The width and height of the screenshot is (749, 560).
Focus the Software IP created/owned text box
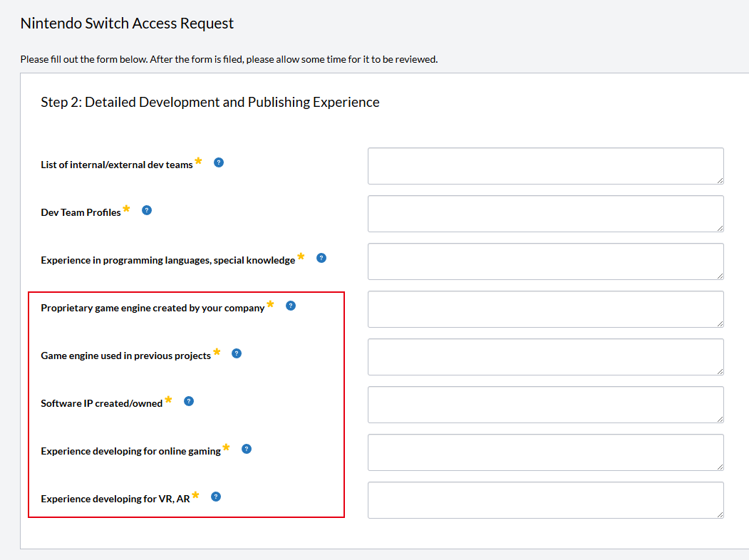545,405
